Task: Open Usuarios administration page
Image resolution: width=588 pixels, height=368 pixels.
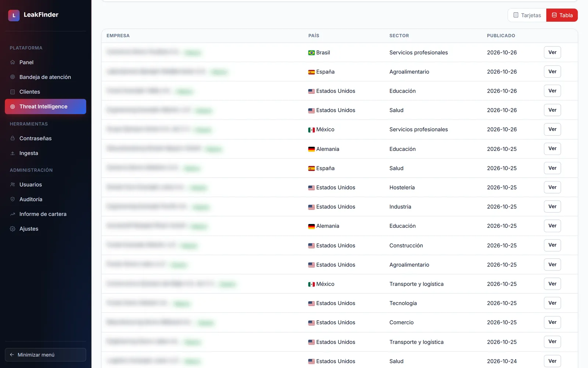Action: [46, 184]
